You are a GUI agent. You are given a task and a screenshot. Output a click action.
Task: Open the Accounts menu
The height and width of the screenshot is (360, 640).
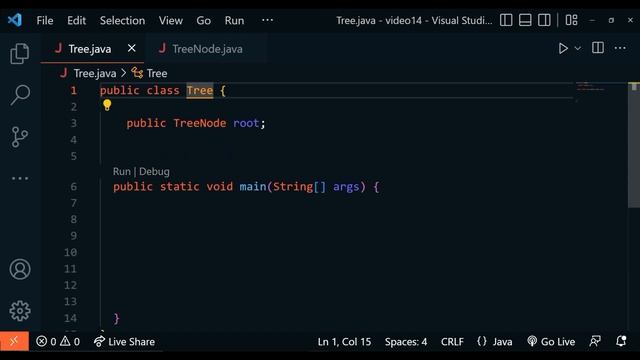point(20,269)
